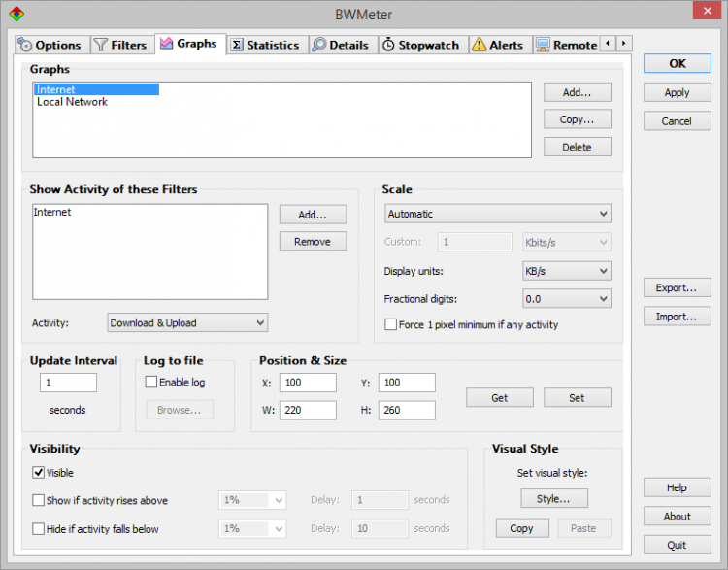Screen dimensions: 728x570
Task: Remove the selected filter
Action: (x=313, y=241)
